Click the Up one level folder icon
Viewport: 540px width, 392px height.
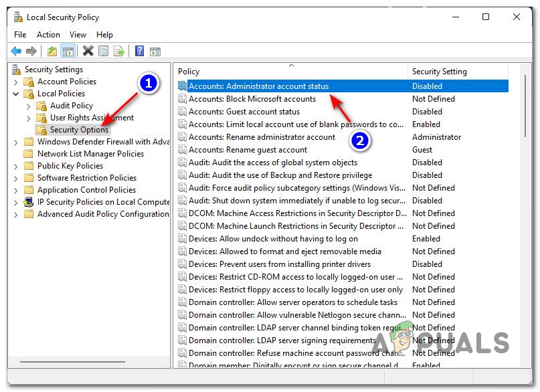coord(52,51)
